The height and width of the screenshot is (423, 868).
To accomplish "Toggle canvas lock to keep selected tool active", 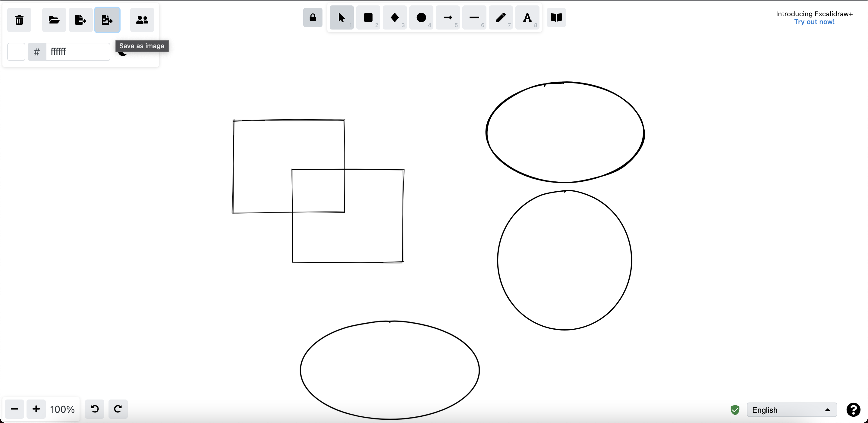I will (x=312, y=17).
